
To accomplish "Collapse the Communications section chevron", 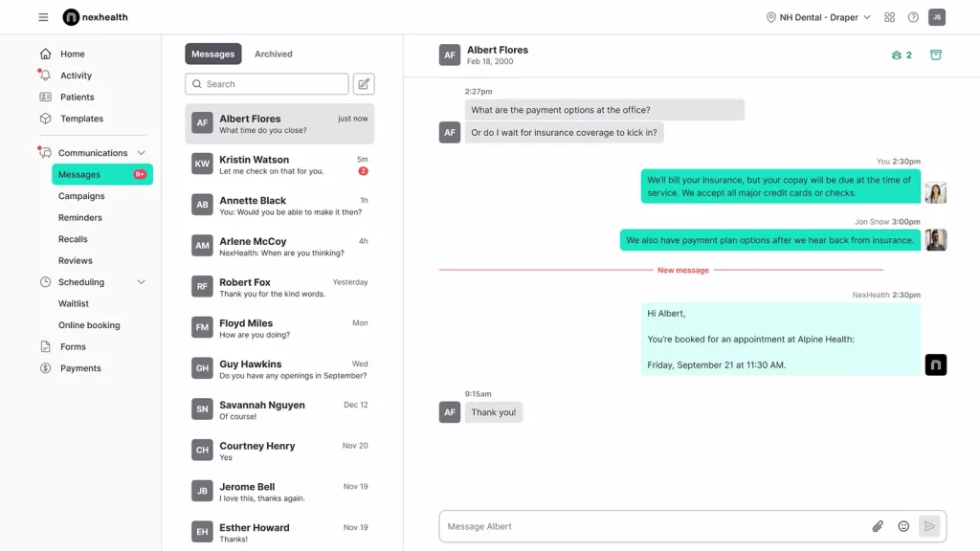I will click(x=142, y=153).
